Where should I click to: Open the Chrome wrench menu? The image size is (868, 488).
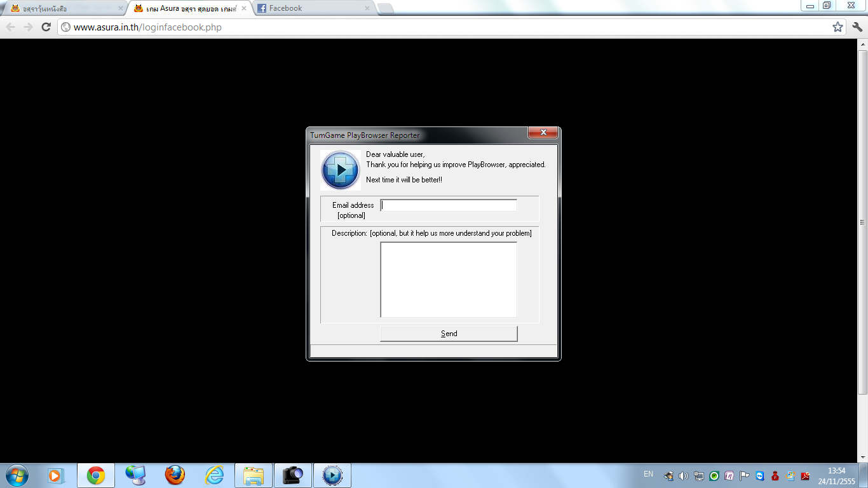[857, 27]
